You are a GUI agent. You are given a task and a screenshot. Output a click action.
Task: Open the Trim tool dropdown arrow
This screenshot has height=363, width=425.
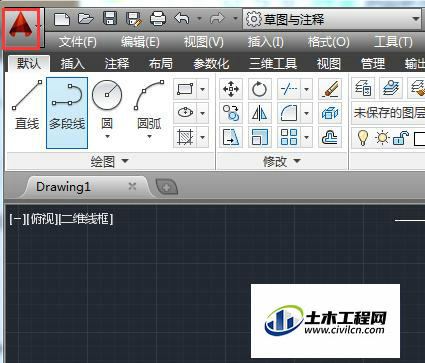[x=306, y=89]
